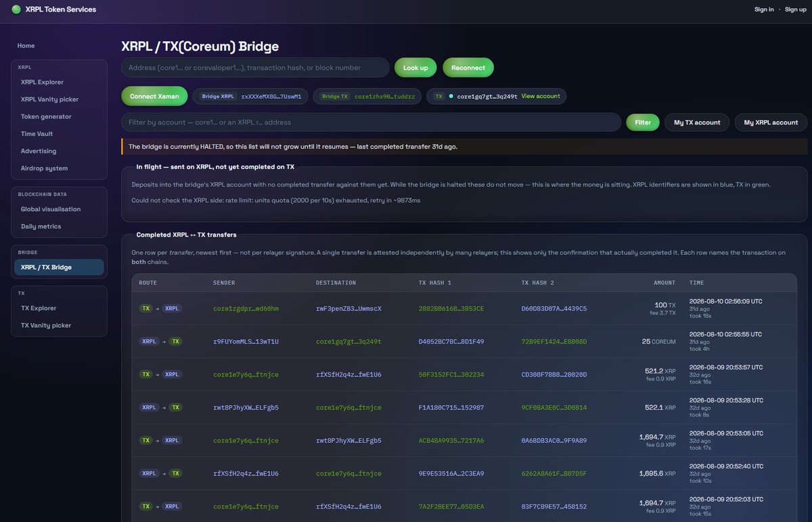Open TX hash CD308F78B8…28020D

click(x=554, y=375)
